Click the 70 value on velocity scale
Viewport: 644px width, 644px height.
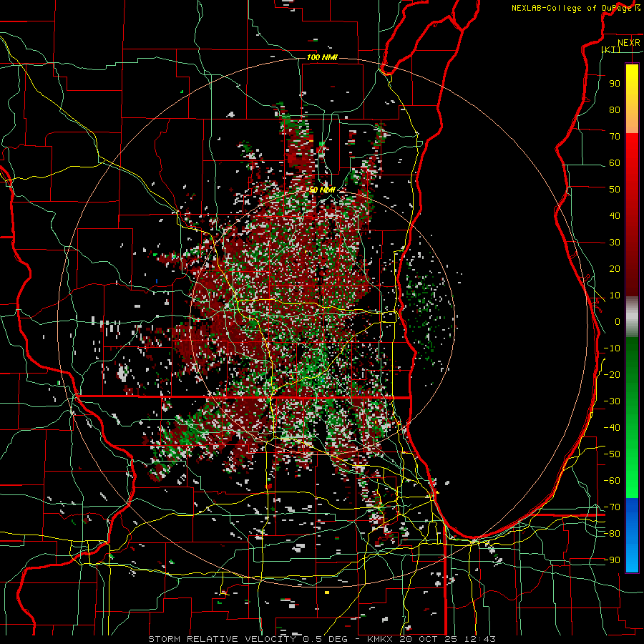615,137
